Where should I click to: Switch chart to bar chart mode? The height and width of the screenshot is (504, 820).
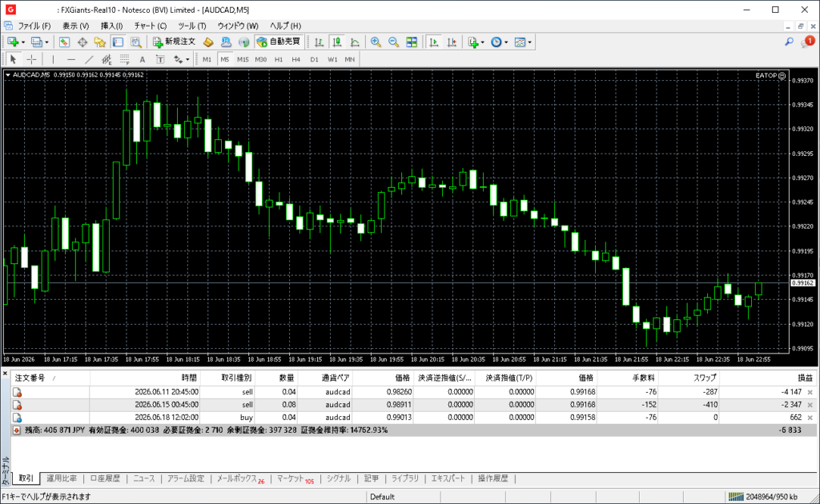point(319,42)
